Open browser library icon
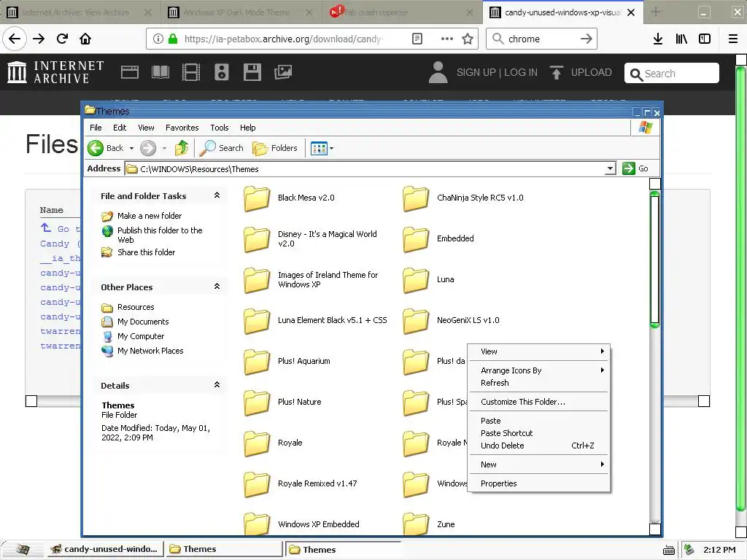Screen dimensions: 747x560 681,39
